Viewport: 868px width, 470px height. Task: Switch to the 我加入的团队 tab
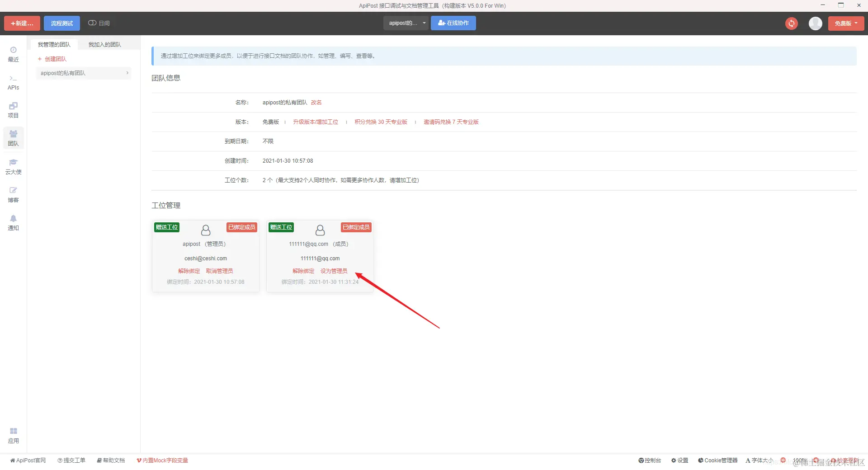tap(104, 44)
